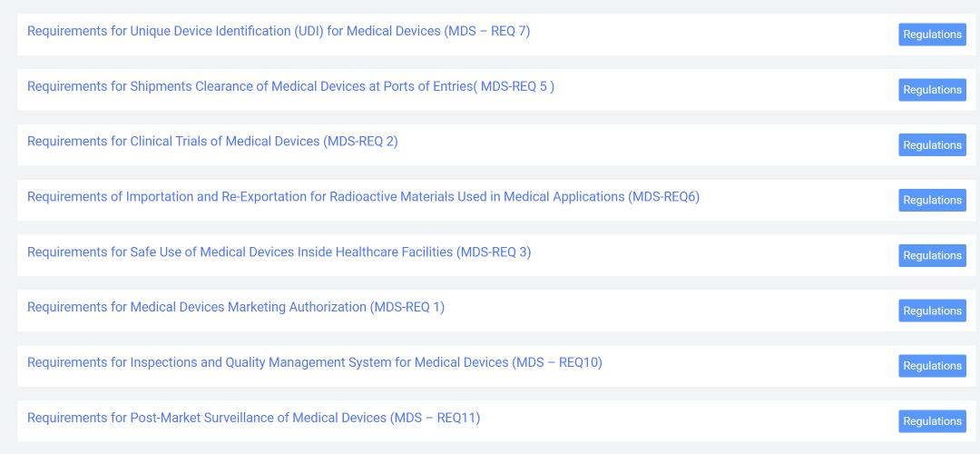
Task: Open the Radioactive Materials Importation requirements link
Action: pos(363,197)
